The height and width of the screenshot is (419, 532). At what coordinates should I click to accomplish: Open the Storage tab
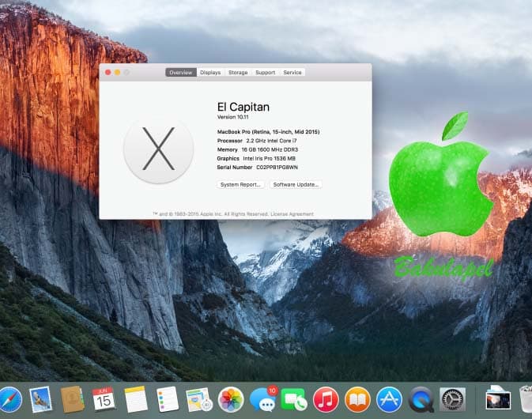point(238,72)
